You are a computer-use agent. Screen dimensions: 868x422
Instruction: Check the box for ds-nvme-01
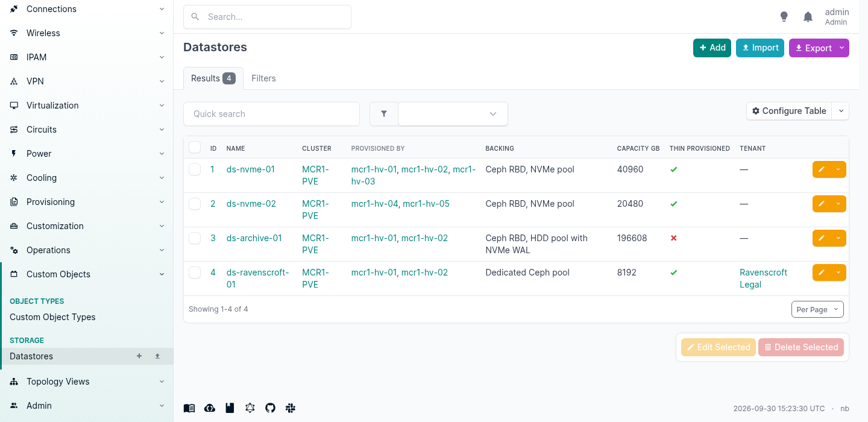tap(195, 169)
